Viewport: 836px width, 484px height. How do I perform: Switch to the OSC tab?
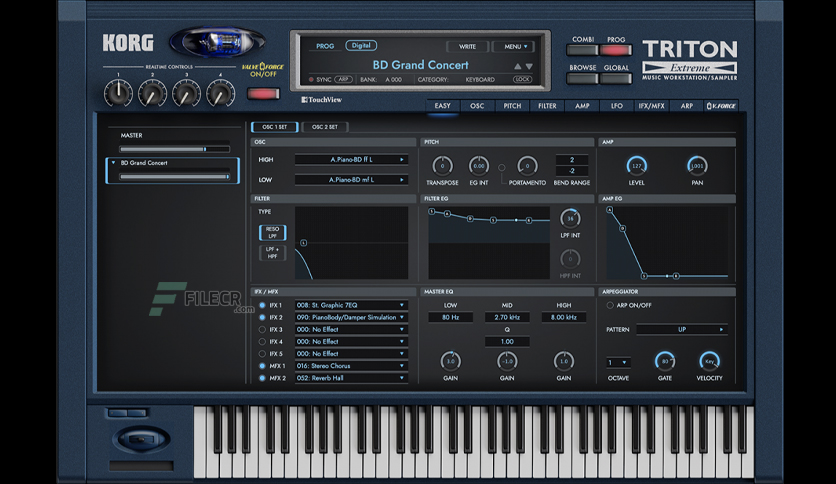point(477,106)
